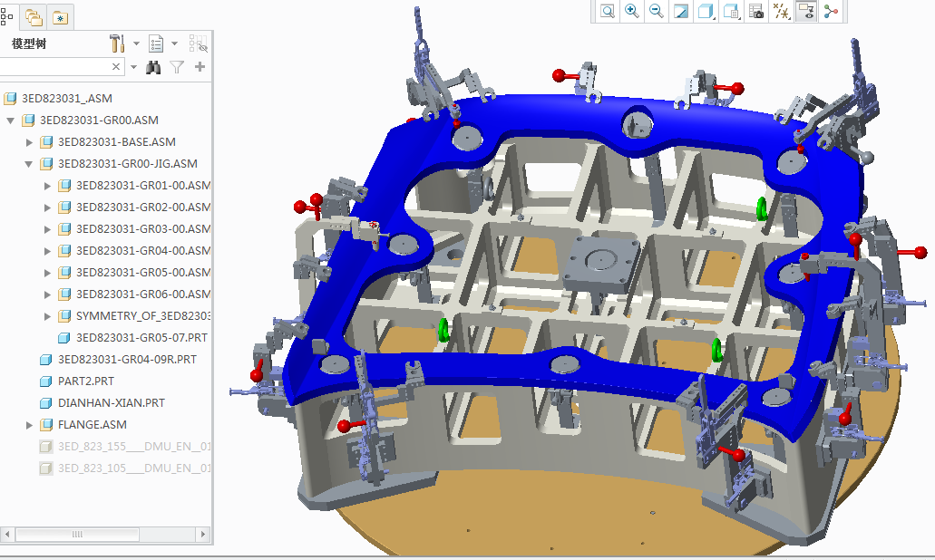Select PART2.PRT in model tree
The width and height of the screenshot is (935, 560).
pos(86,381)
